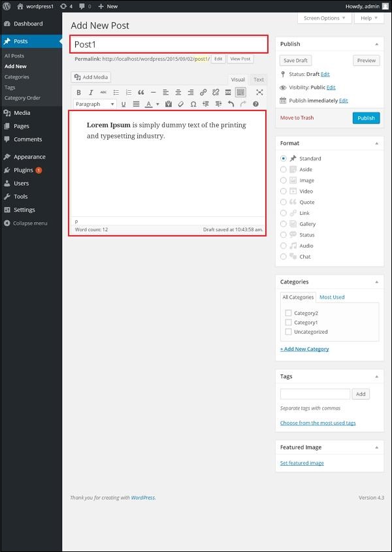This screenshot has width=392, height=552.
Task: Apply italic formatting
Action: [x=90, y=92]
